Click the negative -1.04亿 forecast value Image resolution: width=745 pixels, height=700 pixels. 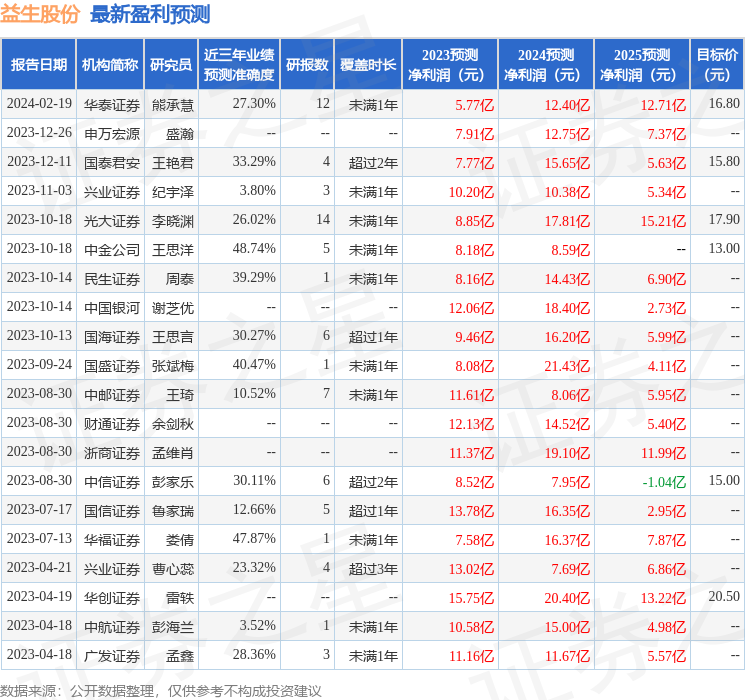coord(664,482)
